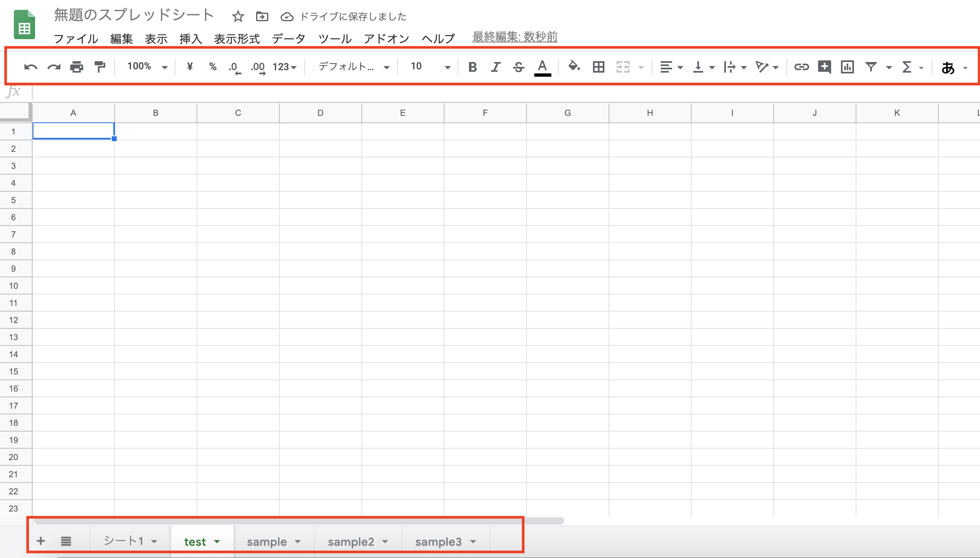Open the Functions sigma icon

click(x=907, y=67)
